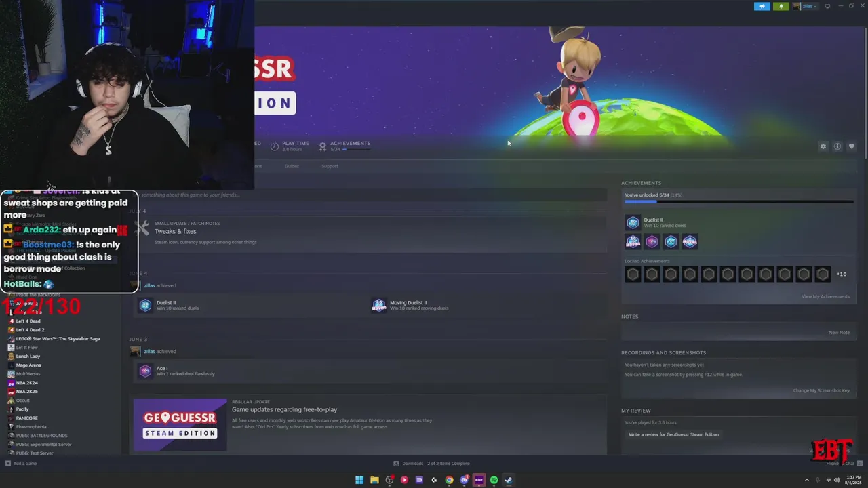
Task: Open the zillas account dropdown
Action: coord(806,6)
